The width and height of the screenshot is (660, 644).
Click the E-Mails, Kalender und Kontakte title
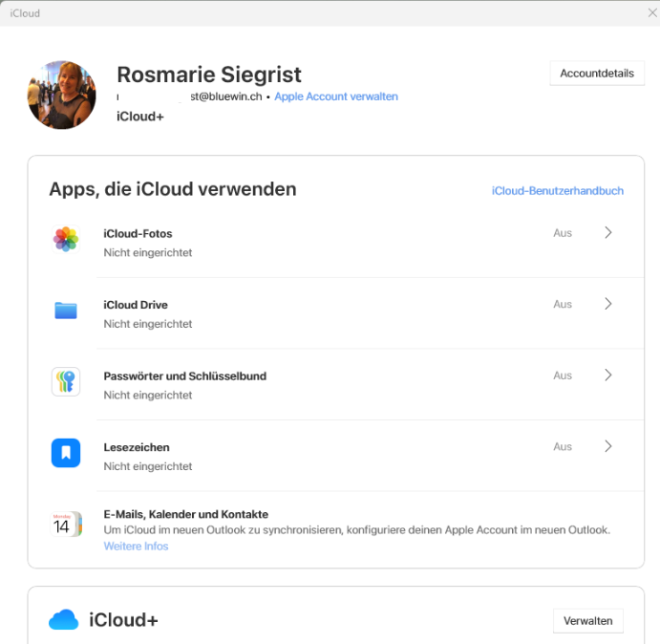[185, 514]
